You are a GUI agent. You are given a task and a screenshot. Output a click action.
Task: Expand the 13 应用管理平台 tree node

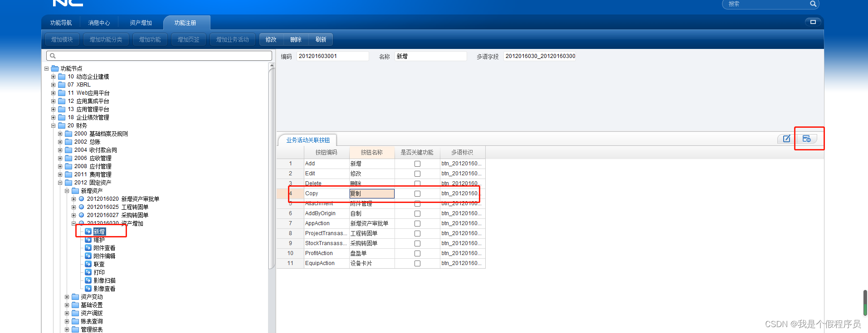coord(53,109)
